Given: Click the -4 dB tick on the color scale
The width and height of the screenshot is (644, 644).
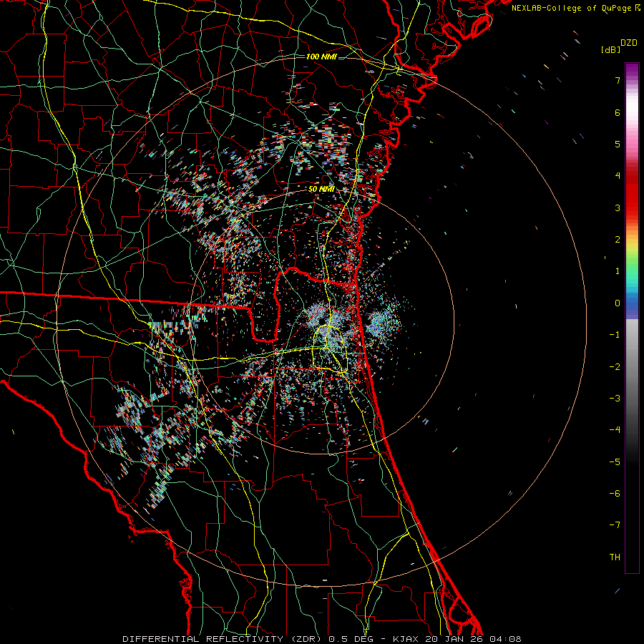Looking at the screenshot, I should tap(615, 430).
